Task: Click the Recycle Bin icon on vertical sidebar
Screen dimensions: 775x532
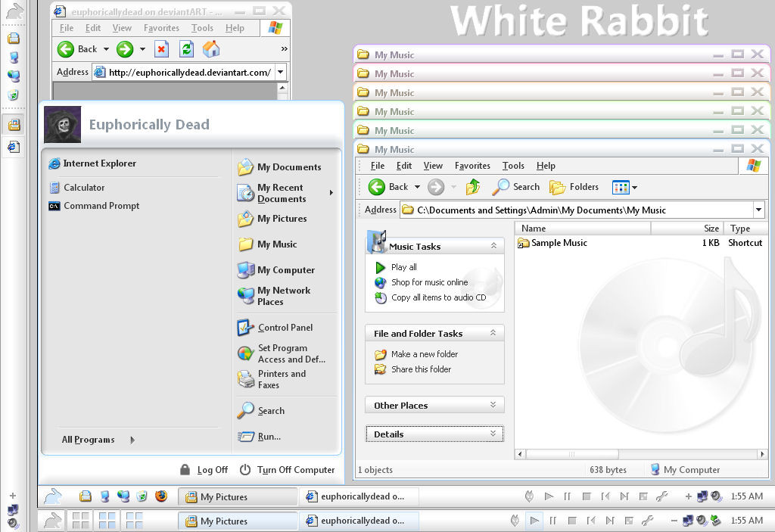Action: click(14, 95)
